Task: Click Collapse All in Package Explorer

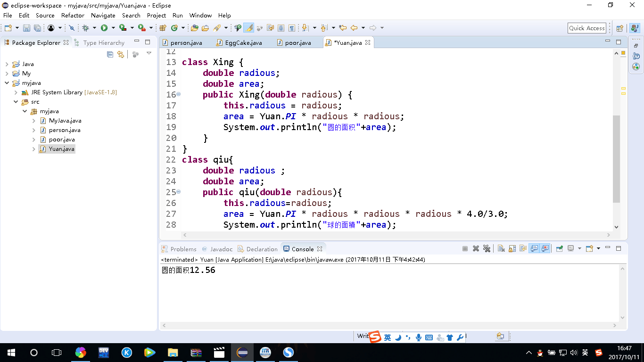Action: pos(110,54)
